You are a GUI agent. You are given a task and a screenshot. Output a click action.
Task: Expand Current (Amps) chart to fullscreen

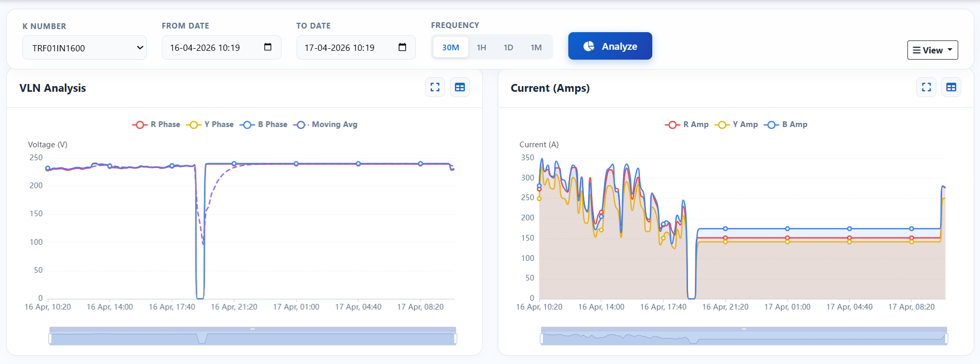coord(926,87)
